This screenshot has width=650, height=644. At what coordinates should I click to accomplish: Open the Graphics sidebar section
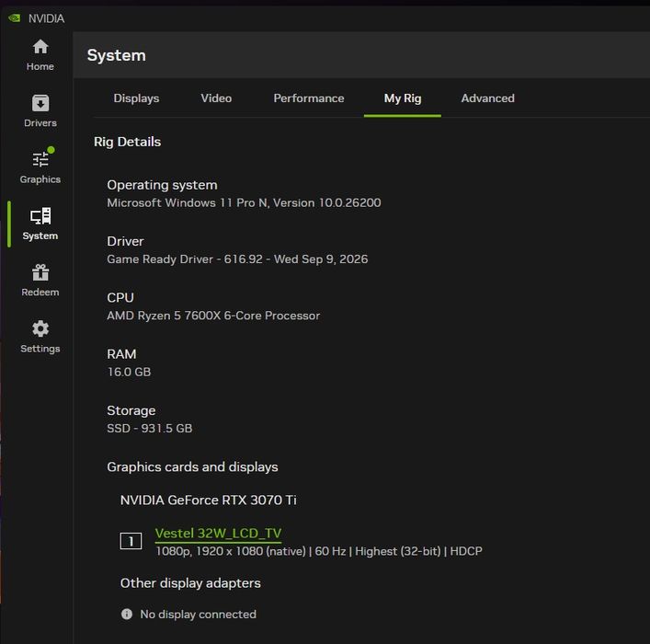40,167
